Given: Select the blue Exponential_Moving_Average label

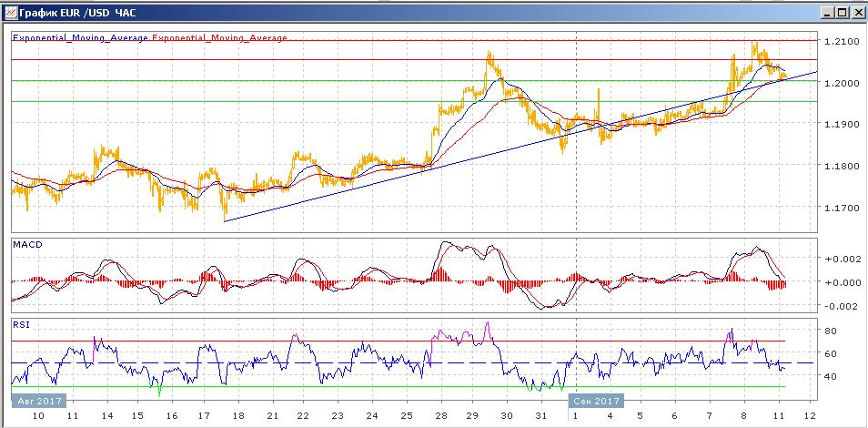Looking at the screenshot, I should click(80, 37).
